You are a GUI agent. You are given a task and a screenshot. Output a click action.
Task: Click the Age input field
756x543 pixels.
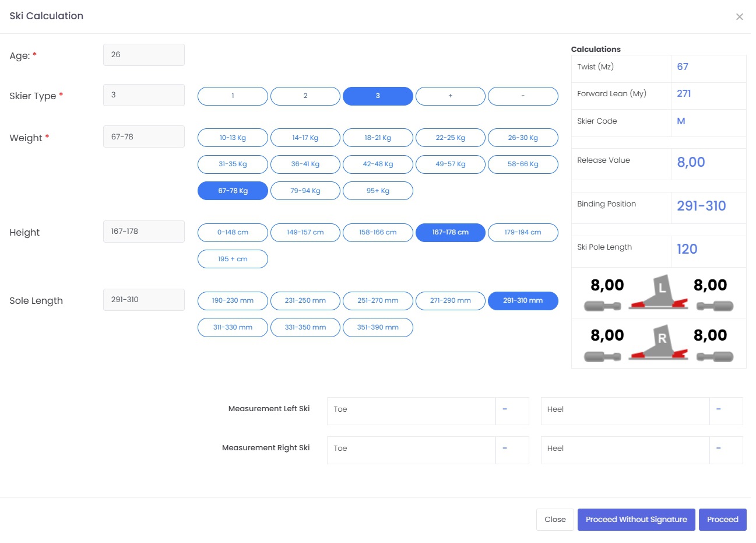coord(143,55)
